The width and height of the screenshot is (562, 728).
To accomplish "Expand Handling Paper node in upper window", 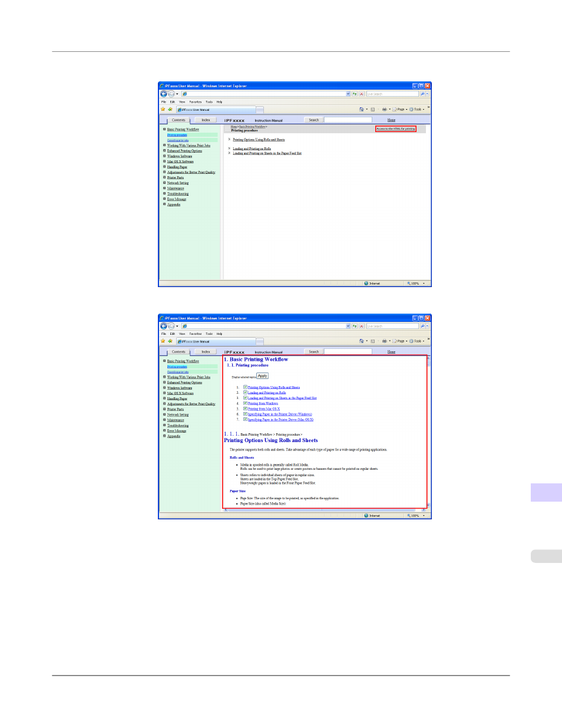I will click(x=164, y=167).
